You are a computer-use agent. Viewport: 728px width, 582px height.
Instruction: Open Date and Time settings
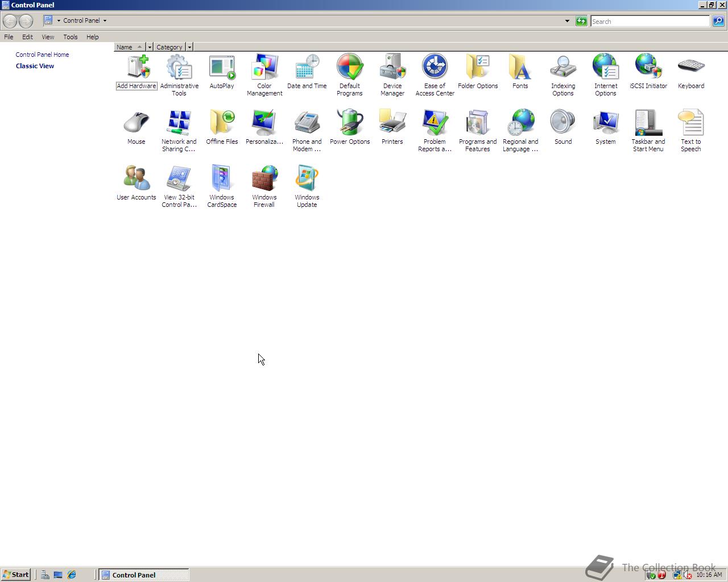307,72
